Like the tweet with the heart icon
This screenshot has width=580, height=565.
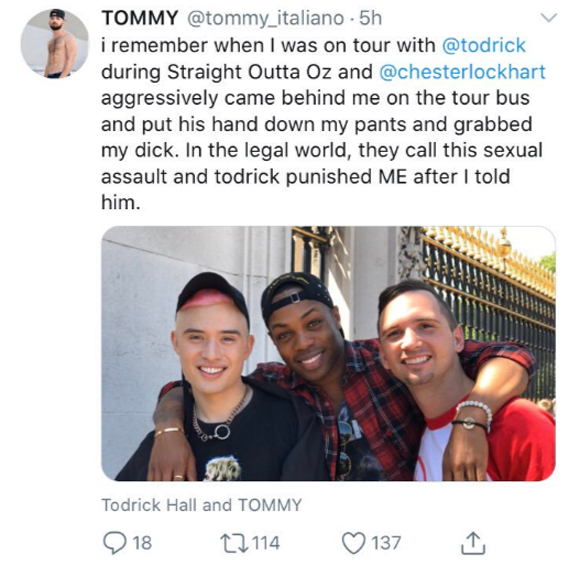pos(354,543)
